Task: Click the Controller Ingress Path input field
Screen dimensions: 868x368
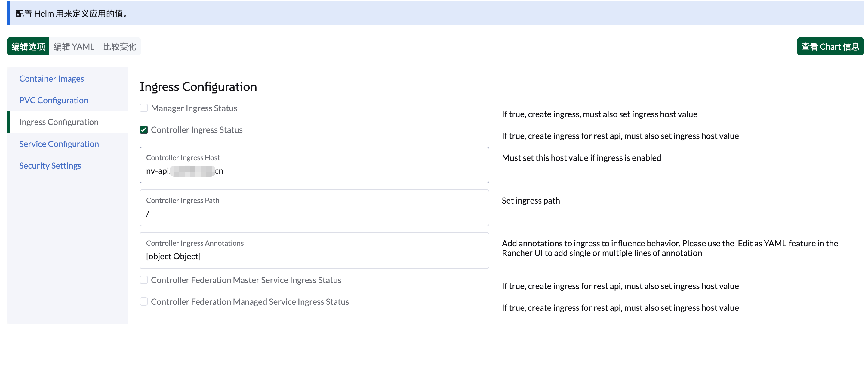Action: click(x=314, y=214)
